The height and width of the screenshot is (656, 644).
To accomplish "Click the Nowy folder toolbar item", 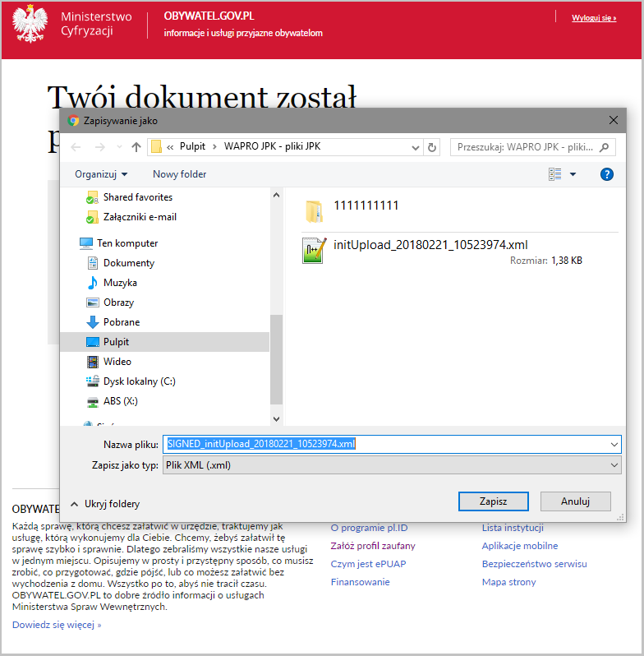I will (179, 174).
